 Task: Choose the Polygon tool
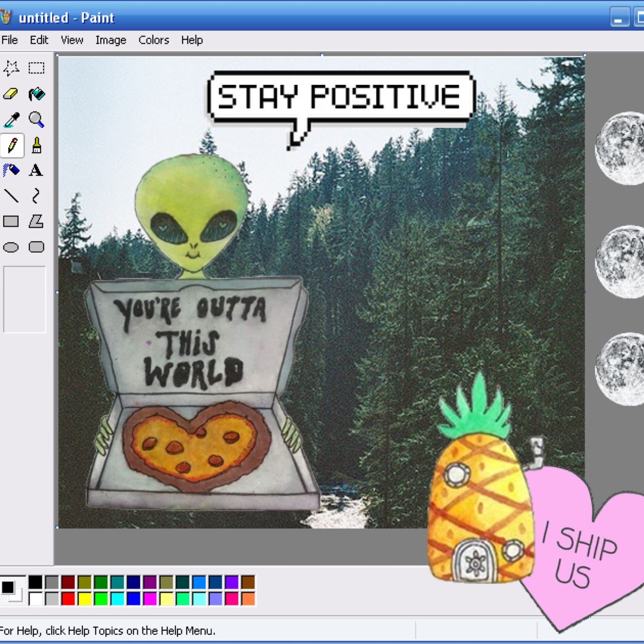click(x=37, y=221)
